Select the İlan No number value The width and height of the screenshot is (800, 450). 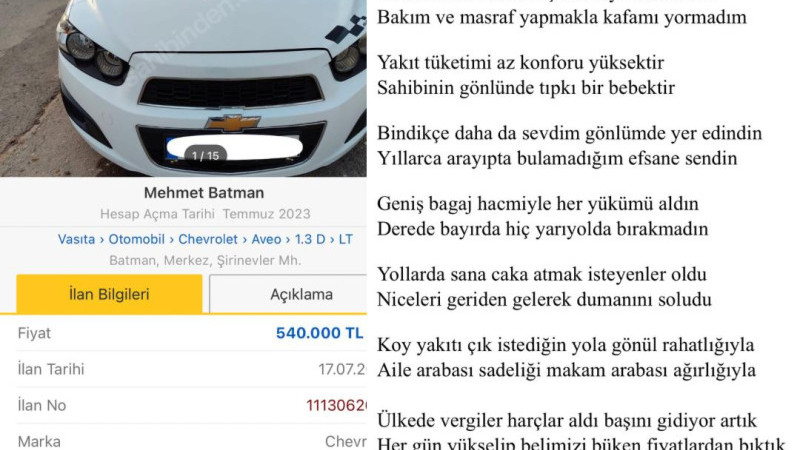336,406
